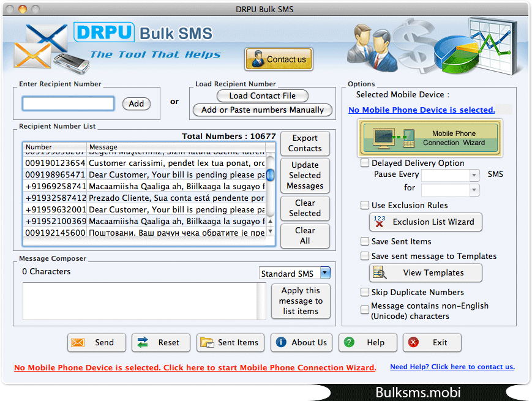Click 'Total Numbers : 10677' label

point(229,137)
